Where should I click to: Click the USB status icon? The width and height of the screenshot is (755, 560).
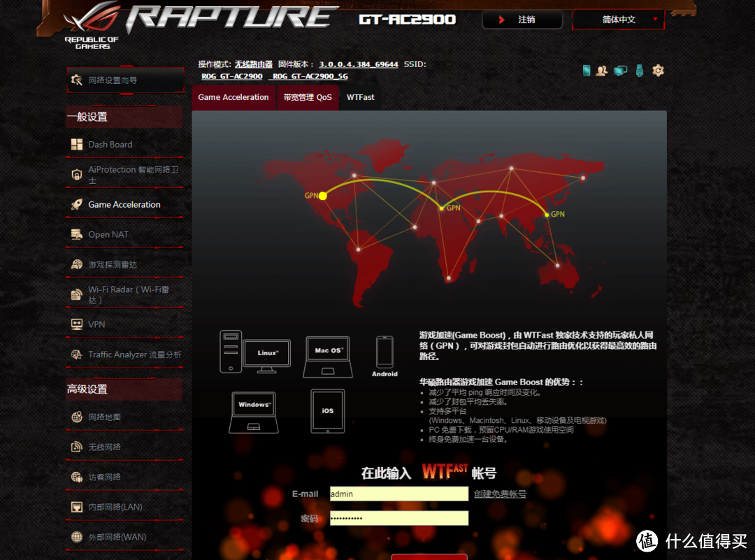640,71
